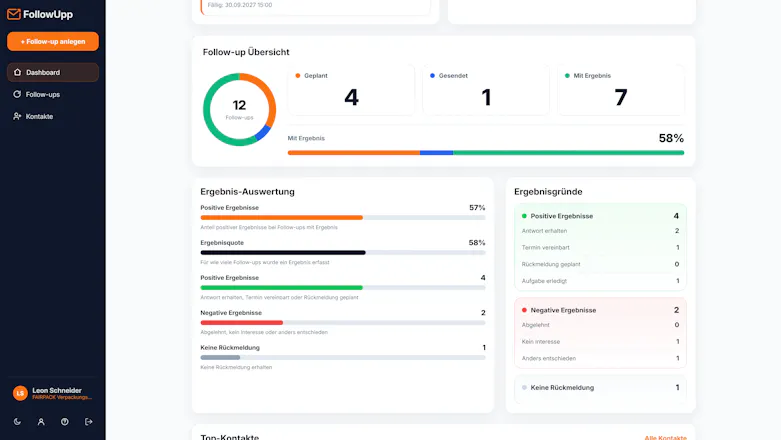Open help via the question mark icon
The height and width of the screenshot is (440, 781).
point(65,422)
